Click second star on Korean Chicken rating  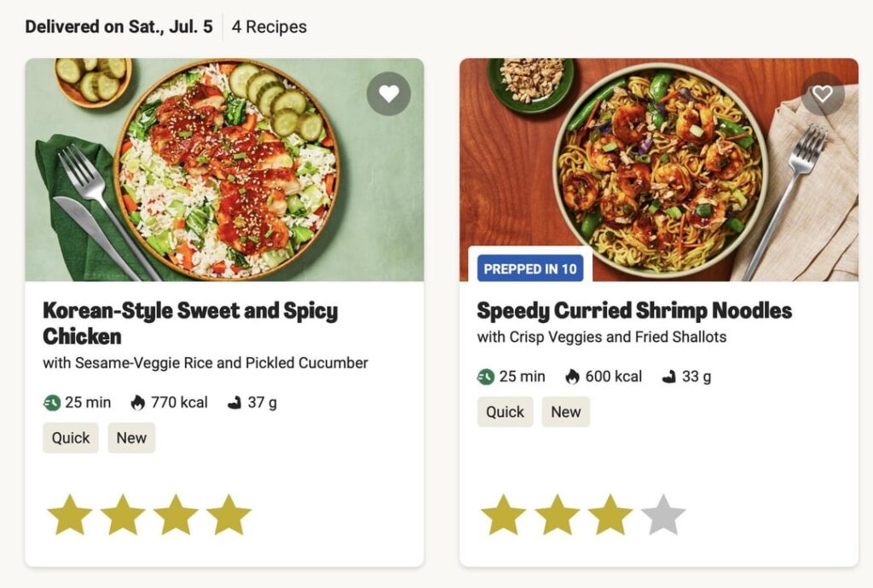click(123, 515)
